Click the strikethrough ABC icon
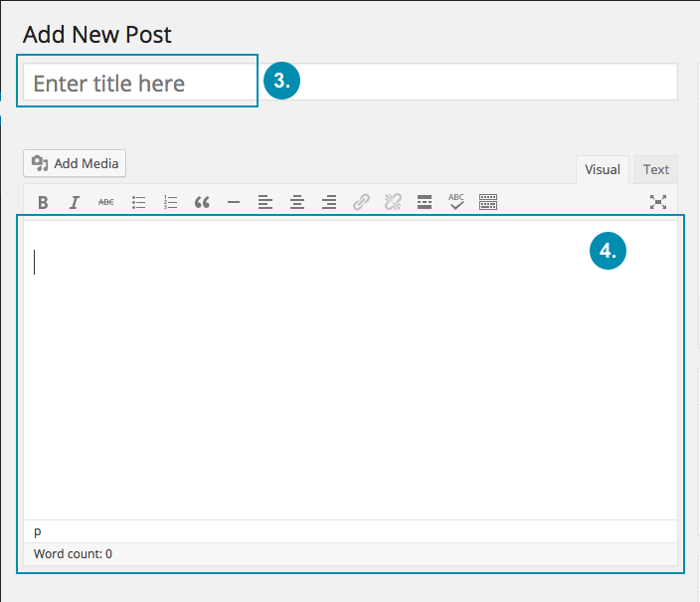This screenshot has height=602, width=700. tap(105, 202)
